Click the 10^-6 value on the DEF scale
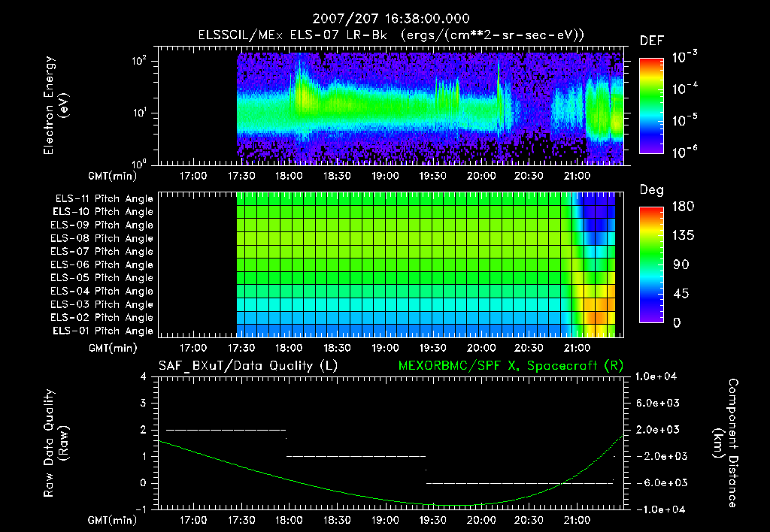 click(684, 152)
